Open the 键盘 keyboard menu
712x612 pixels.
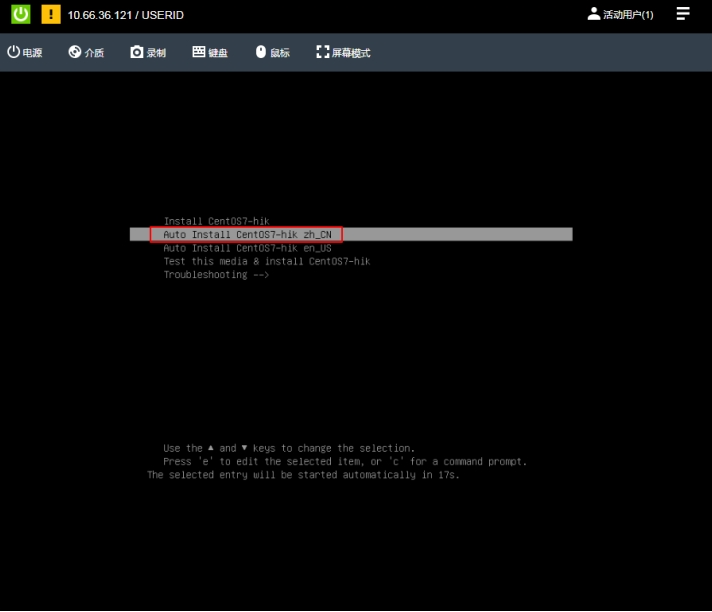tap(210, 52)
